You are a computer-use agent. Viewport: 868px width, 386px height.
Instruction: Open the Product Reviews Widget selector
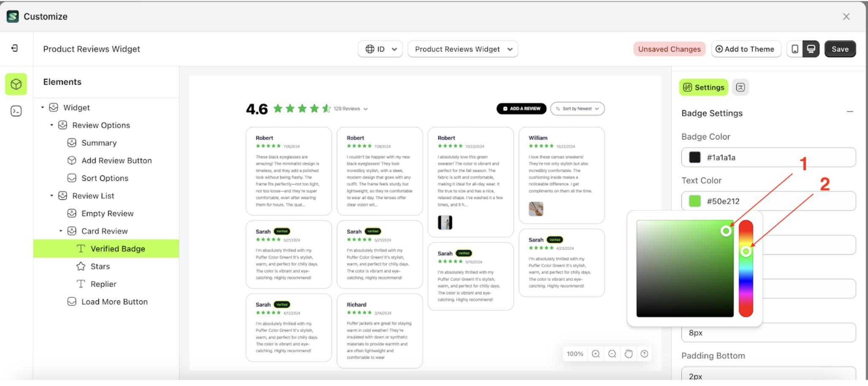[x=462, y=49]
